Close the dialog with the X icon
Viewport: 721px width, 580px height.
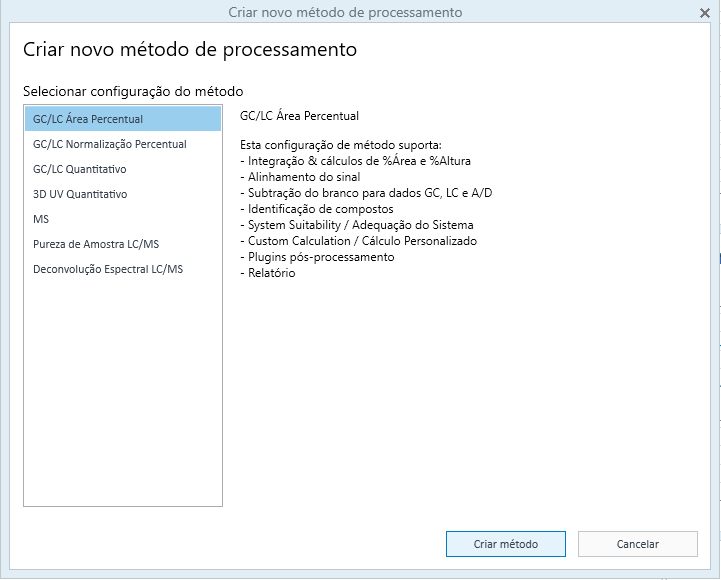[704, 13]
